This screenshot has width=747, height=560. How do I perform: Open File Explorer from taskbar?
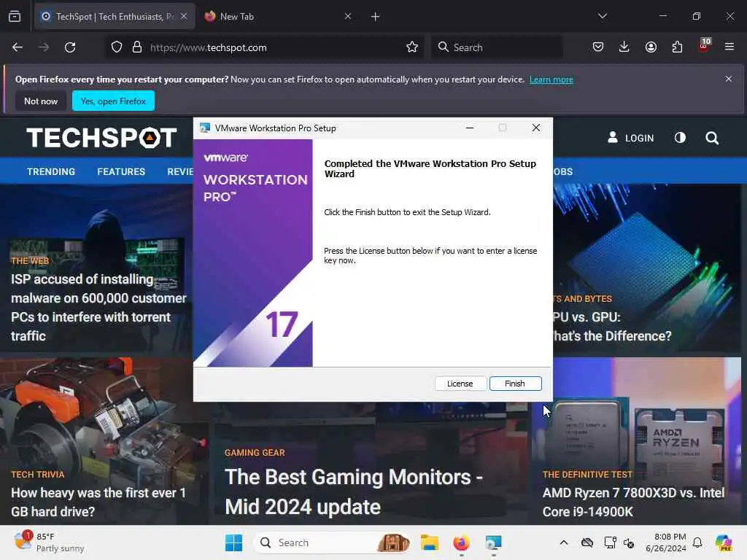[429, 542]
